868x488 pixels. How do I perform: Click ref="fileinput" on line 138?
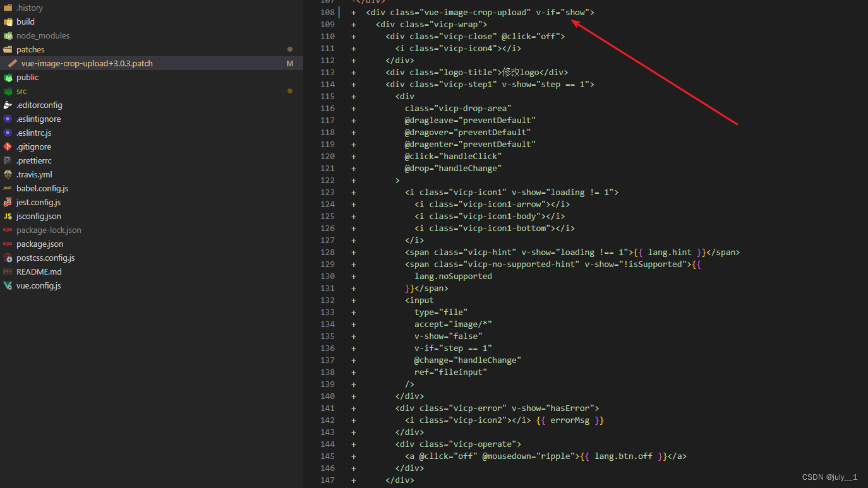[x=450, y=372]
